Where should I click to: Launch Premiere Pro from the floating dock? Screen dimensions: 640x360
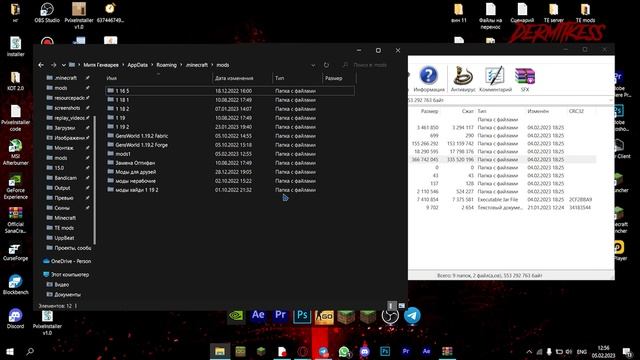click(280, 315)
